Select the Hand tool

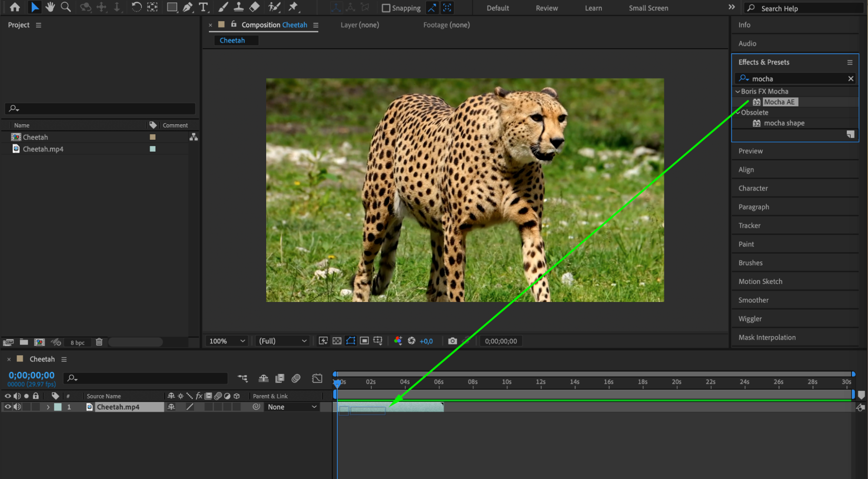(x=50, y=7)
